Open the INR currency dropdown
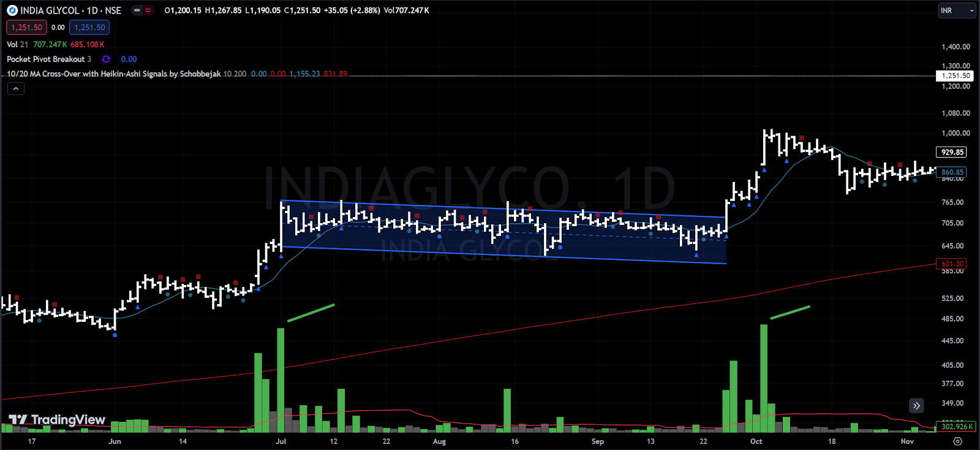 point(957,10)
